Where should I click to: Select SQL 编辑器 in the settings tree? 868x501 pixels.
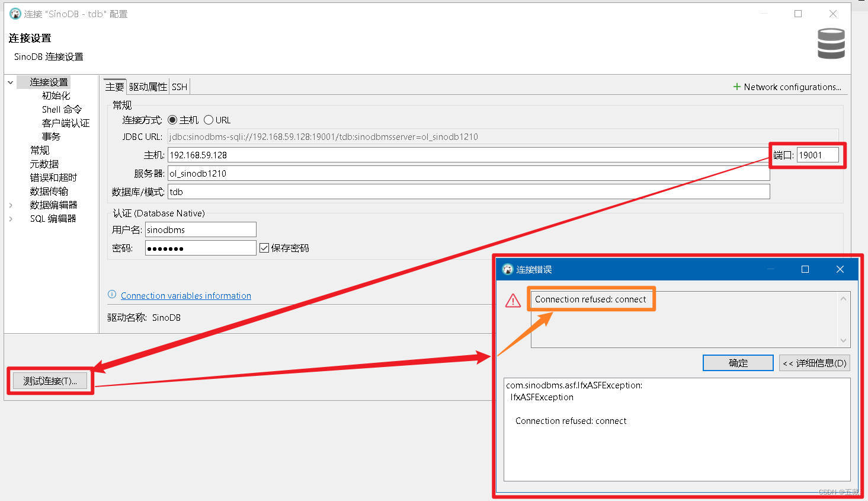pyautogui.click(x=53, y=218)
